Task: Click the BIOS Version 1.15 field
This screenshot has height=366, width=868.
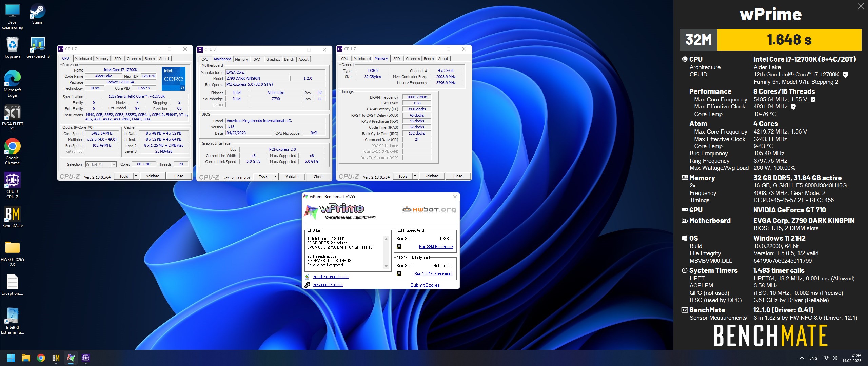Action: pyautogui.click(x=275, y=127)
